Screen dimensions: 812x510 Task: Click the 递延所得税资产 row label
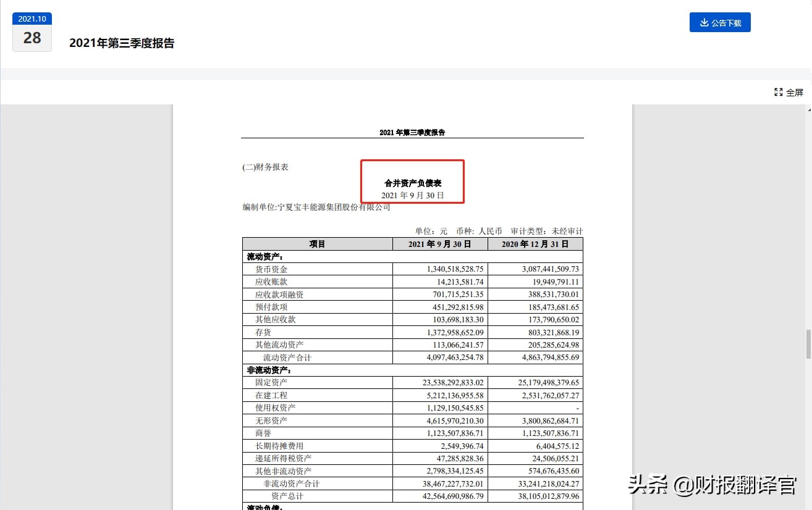(x=284, y=458)
